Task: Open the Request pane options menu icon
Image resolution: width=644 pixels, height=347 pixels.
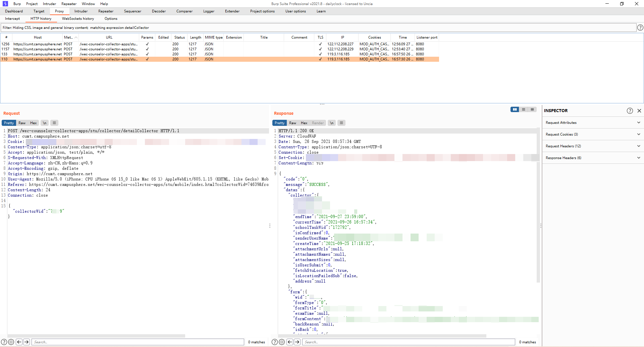Action: point(54,123)
